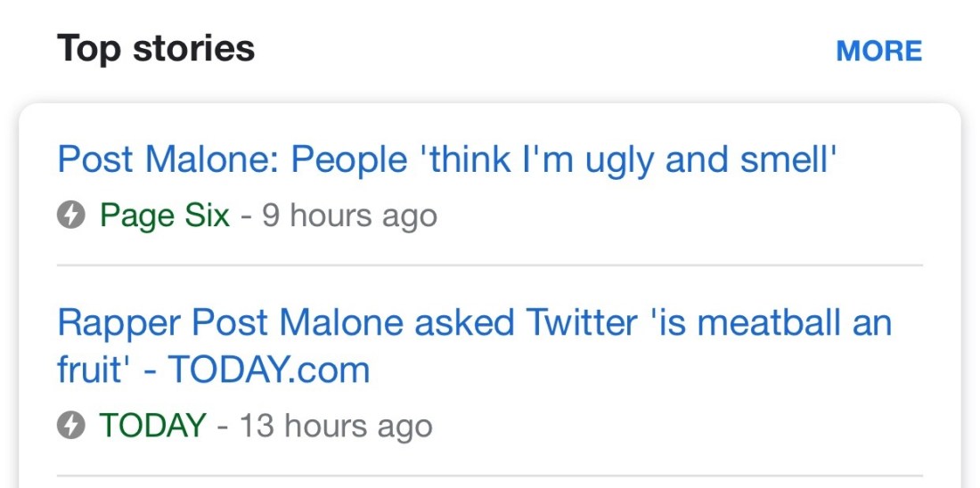The height and width of the screenshot is (488, 980).
Task: Click empty space right of '9 hours ago'
Action: coord(677,216)
